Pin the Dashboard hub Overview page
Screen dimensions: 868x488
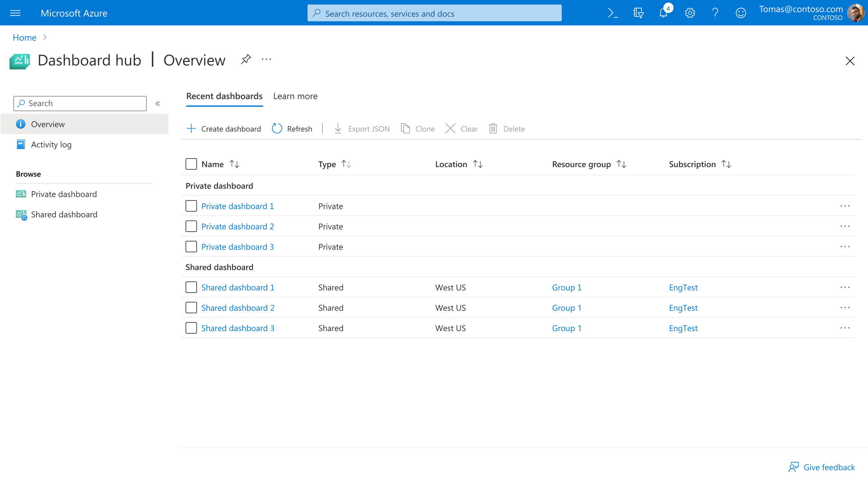pos(246,59)
